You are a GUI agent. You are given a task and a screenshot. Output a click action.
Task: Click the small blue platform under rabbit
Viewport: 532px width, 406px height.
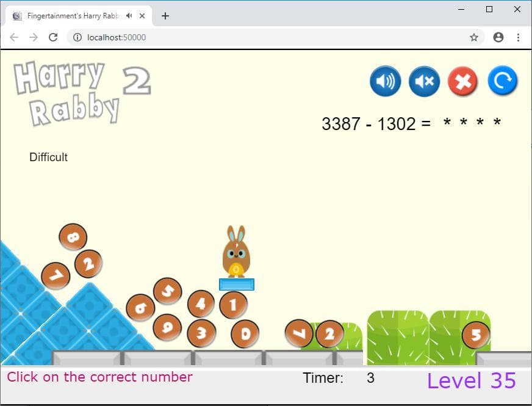click(x=237, y=285)
